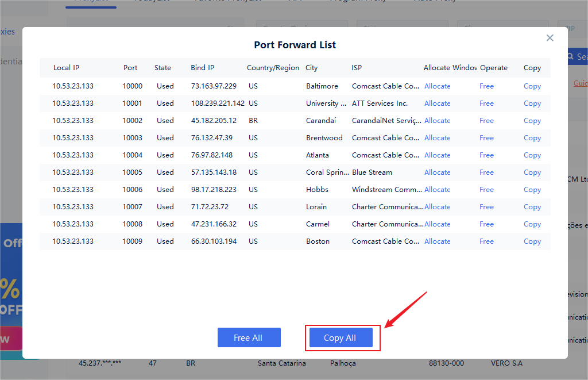Copy the Baltimore port 10000 row
This screenshot has height=380, width=588.
[532, 86]
